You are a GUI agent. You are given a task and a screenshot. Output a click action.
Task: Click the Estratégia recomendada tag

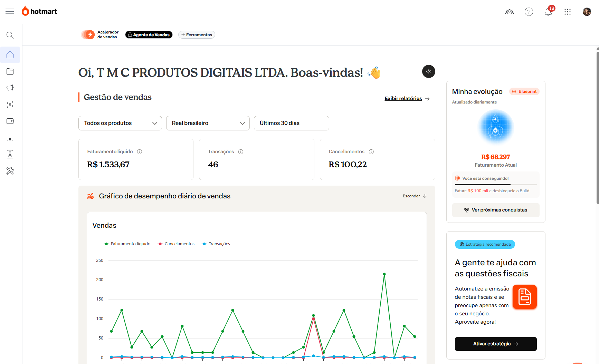pyautogui.click(x=485, y=244)
